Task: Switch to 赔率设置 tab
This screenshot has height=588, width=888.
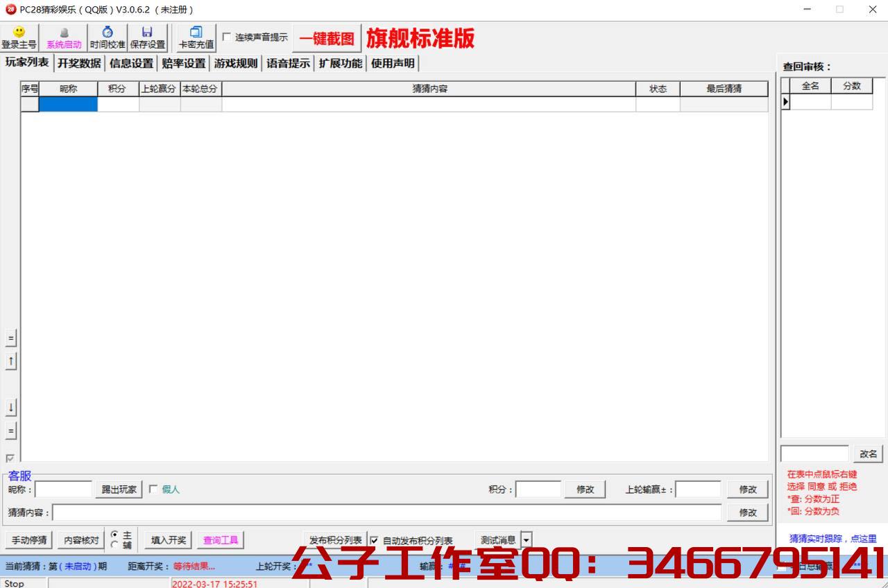Action: coord(184,63)
